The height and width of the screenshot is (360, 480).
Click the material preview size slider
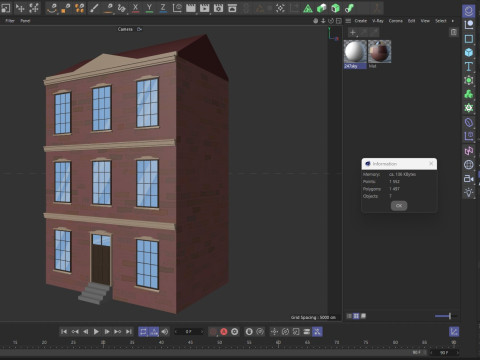[x=446, y=316]
